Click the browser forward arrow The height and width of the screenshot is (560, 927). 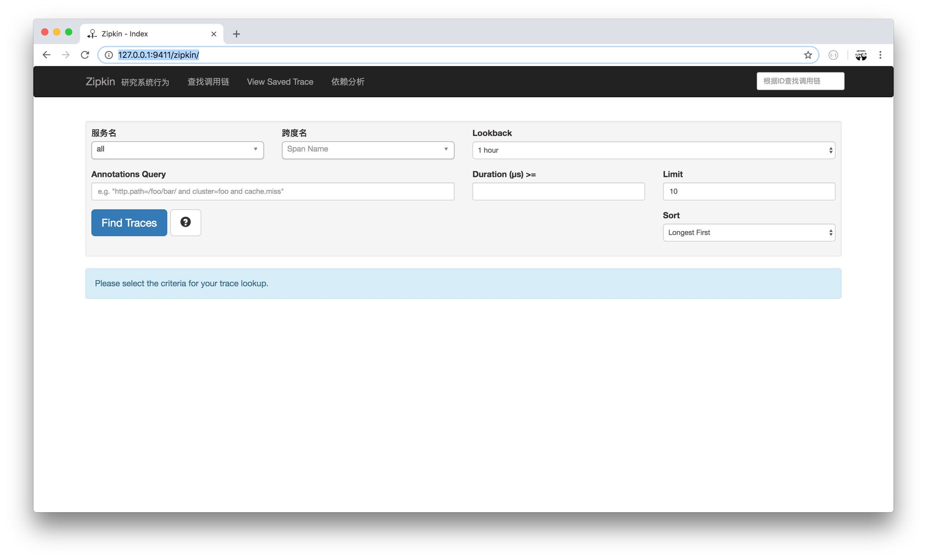[66, 55]
